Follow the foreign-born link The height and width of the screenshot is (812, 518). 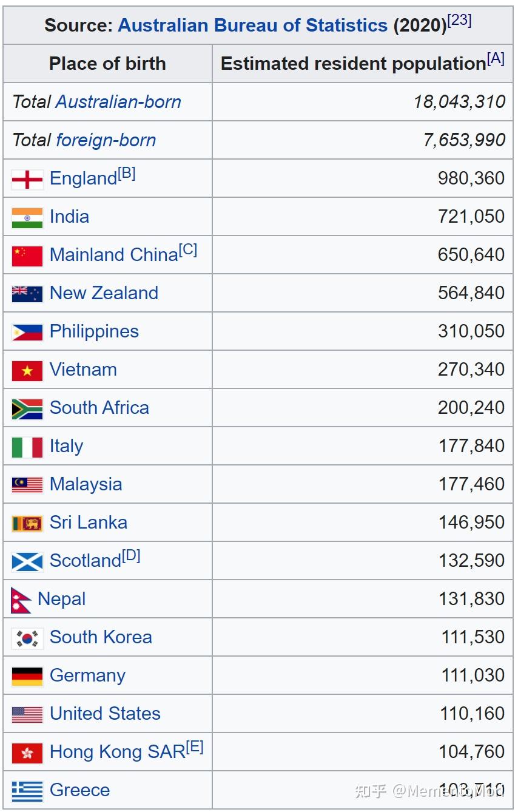[106, 140]
